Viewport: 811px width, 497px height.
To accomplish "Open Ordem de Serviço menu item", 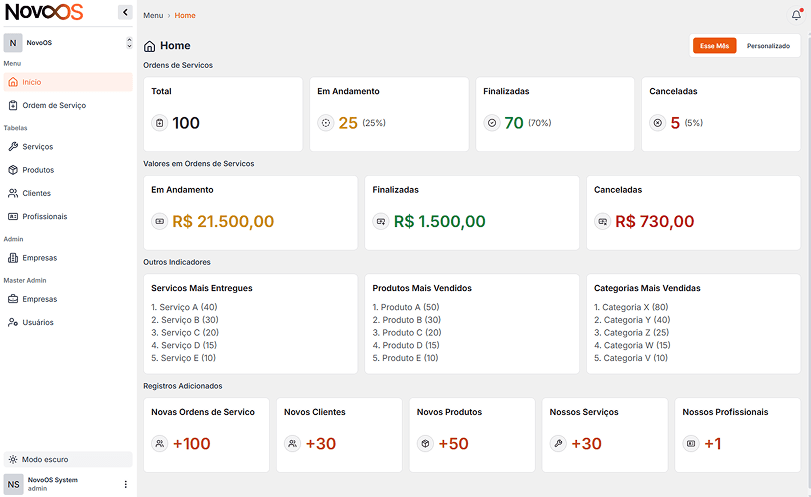I will (54, 105).
